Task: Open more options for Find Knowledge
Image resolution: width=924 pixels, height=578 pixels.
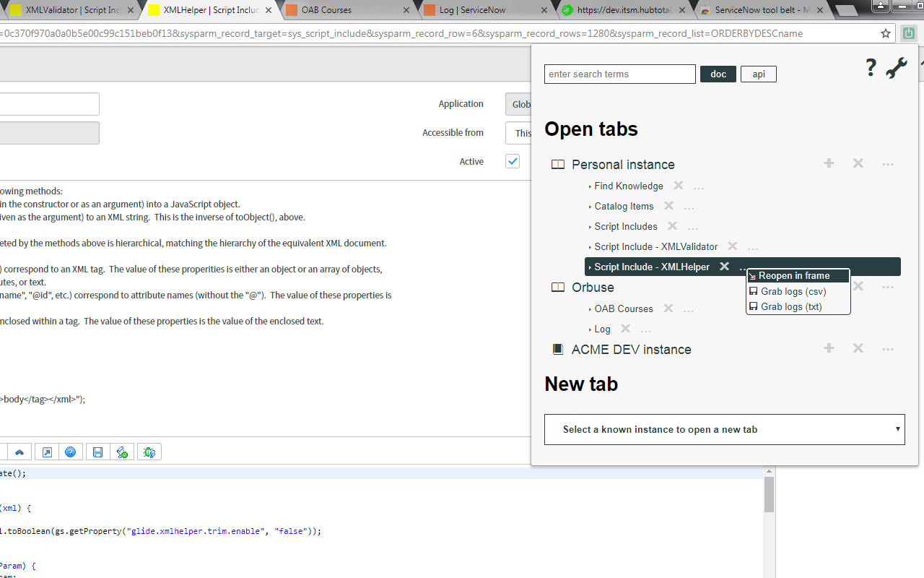Action: (699, 187)
